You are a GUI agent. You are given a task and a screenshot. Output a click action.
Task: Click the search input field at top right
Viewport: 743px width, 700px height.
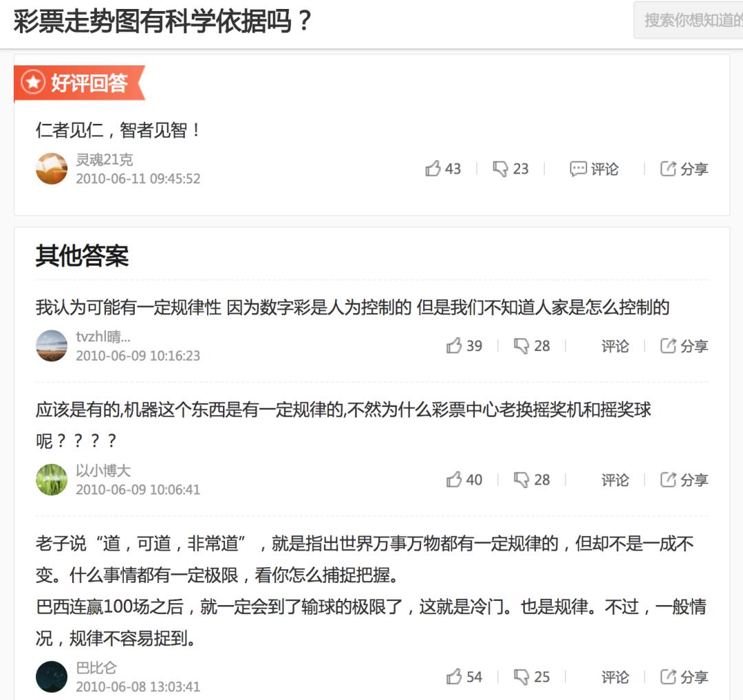[x=695, y=21]
